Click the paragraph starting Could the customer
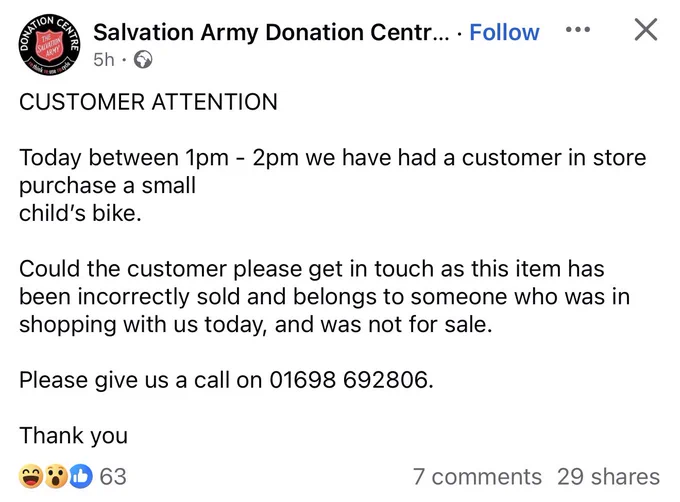The height and width of the screenshot is (502, 680). pos(324,297)
